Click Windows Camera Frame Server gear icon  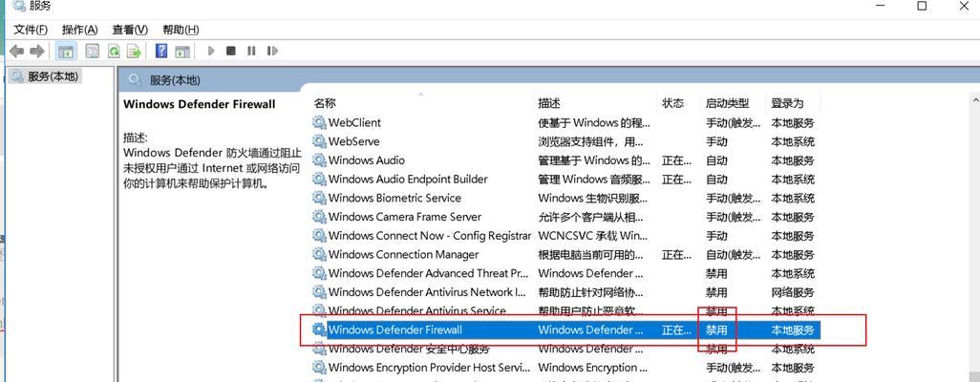pyautogui.click(x=319, y=217)
